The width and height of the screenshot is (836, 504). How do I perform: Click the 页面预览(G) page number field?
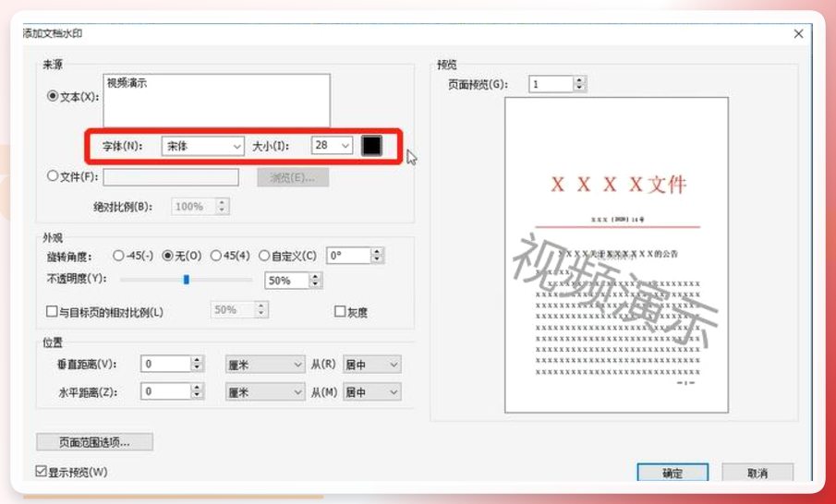(551, 84)
